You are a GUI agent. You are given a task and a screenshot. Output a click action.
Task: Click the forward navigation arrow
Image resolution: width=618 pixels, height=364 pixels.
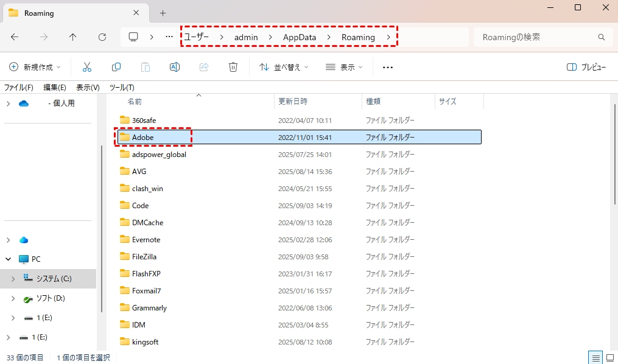pyautogui.click(x=44, y=37)
